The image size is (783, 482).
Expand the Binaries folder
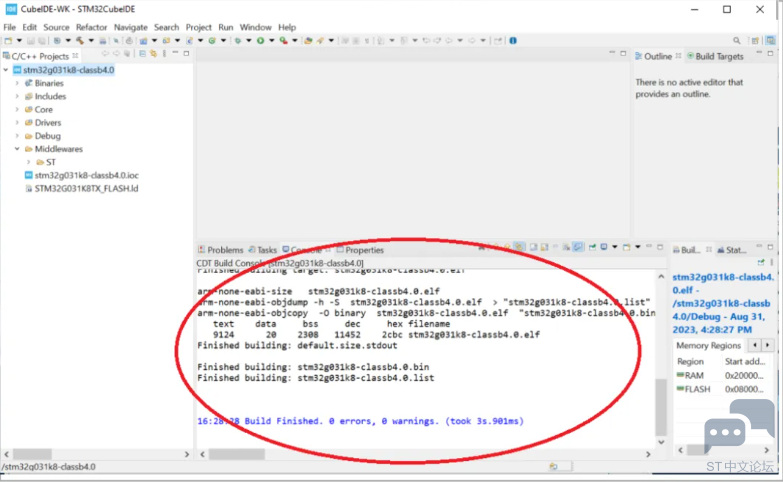point(17,83)
